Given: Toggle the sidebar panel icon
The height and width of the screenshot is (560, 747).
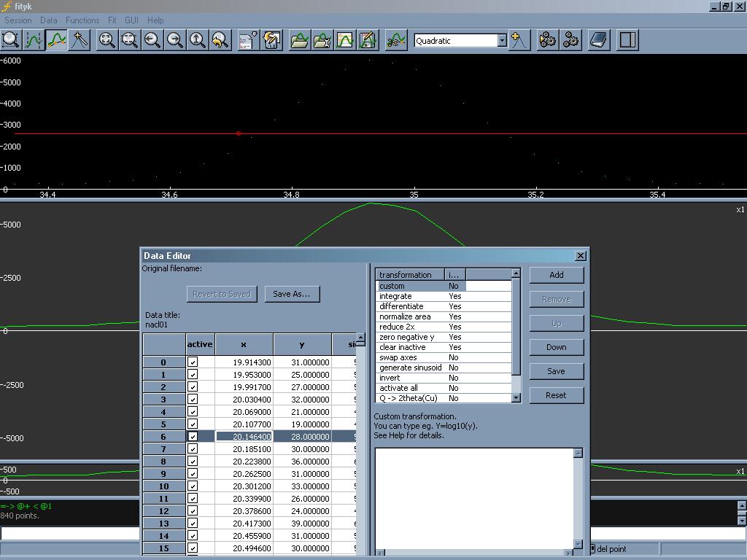Looking at the screenshot, I should pos(627,40).
